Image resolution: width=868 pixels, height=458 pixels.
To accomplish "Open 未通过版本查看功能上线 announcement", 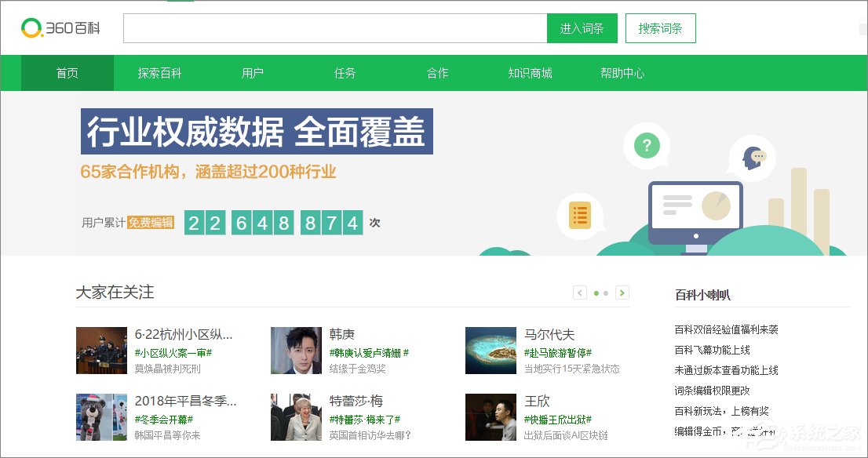I will click(x=726, y=371).
